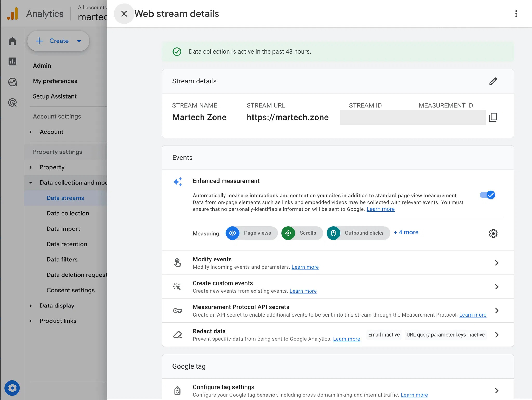
Task: Click the Create custom events cursor icon
Action: point(177,287)
